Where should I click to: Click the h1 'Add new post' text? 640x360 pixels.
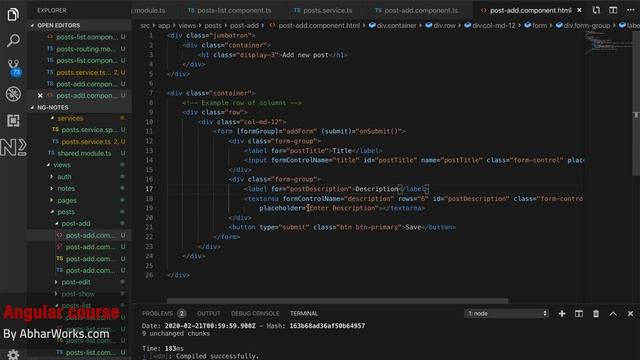tap(305, 55)
